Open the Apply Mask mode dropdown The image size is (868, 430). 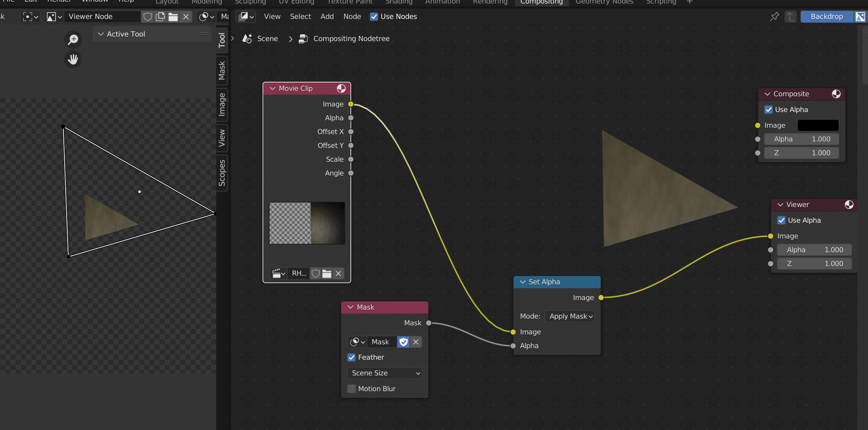570,317
